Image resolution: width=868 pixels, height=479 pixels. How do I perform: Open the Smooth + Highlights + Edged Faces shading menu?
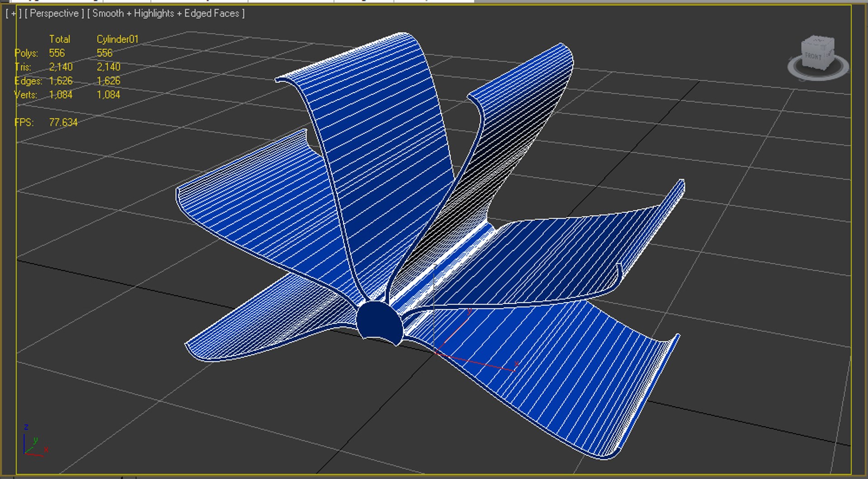(166, 14)
